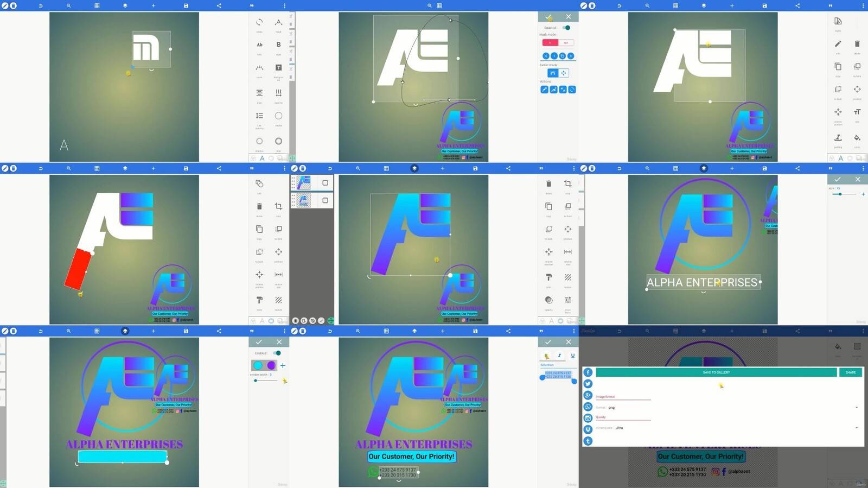The height and width of the screenshot is (488, 868).
Task: Open dimensions 'ultra' dropdown in save dialog
Action: [727, 428]
